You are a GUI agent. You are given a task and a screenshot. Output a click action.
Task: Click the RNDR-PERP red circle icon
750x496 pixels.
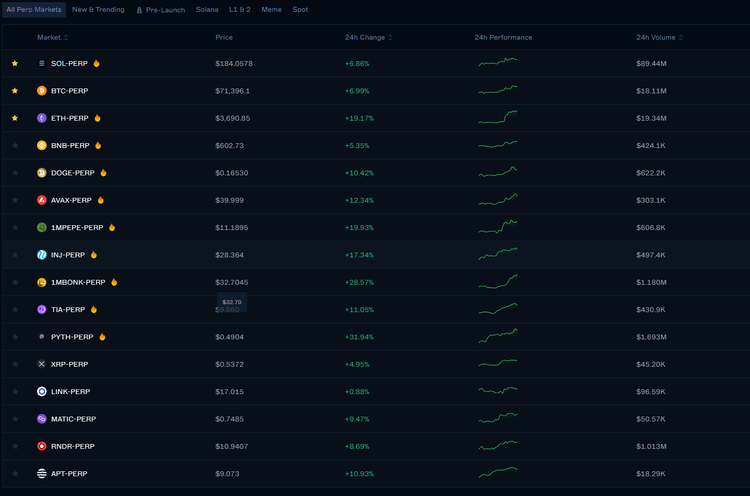(42, 446)
